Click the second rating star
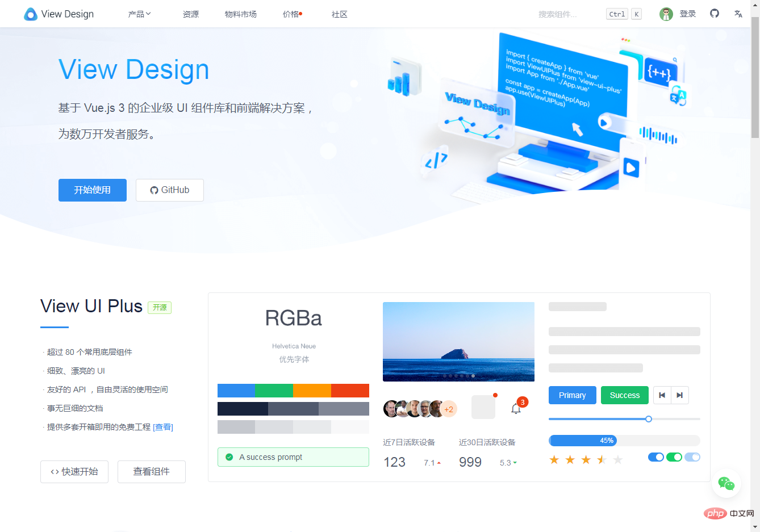This screenshot has width=760, height=532. point(570,459)
